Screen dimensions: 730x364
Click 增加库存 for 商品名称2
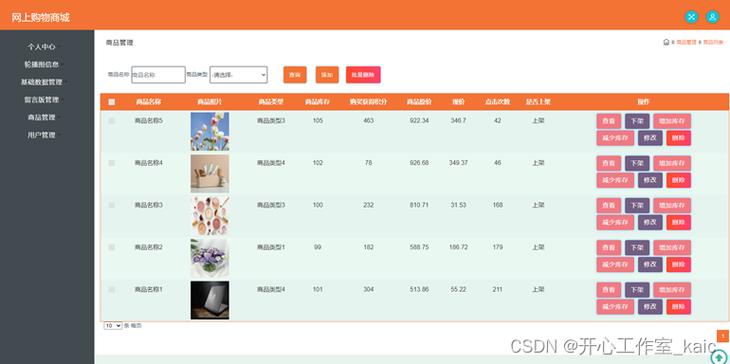(672, 248)
